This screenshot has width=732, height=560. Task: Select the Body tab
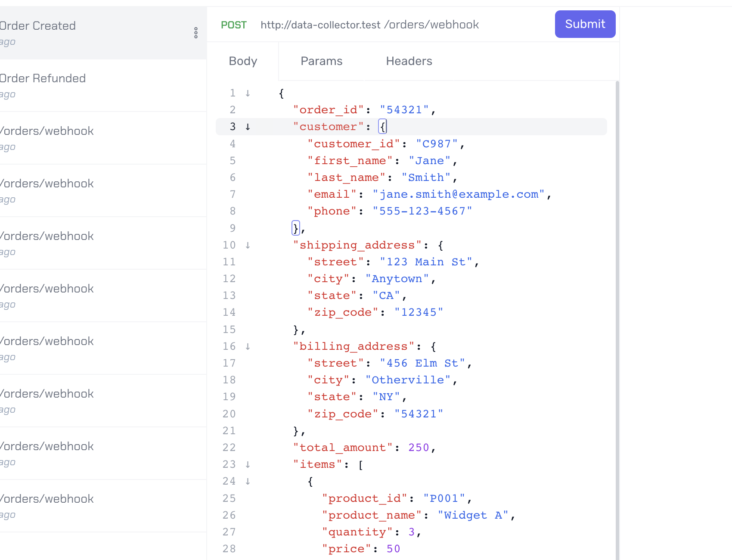point(243,61)
